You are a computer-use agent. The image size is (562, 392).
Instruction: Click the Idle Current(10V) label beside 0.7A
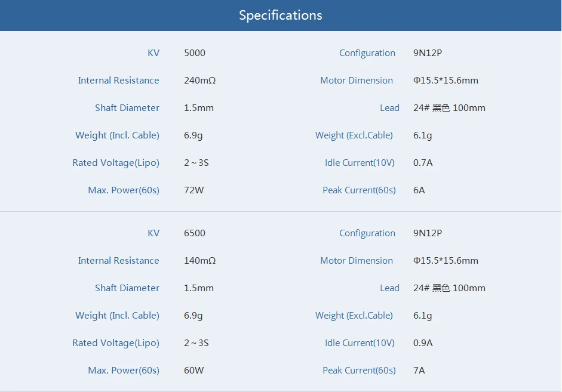(x=360, y=163)
